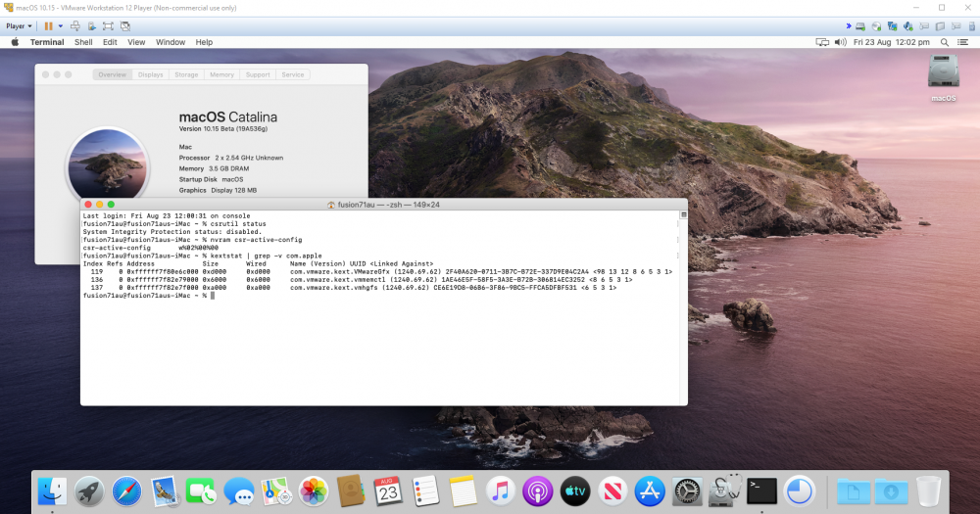Viewport: 980px width, 514px height.
Task: Open Notification Center
Action: coord(962,42)
